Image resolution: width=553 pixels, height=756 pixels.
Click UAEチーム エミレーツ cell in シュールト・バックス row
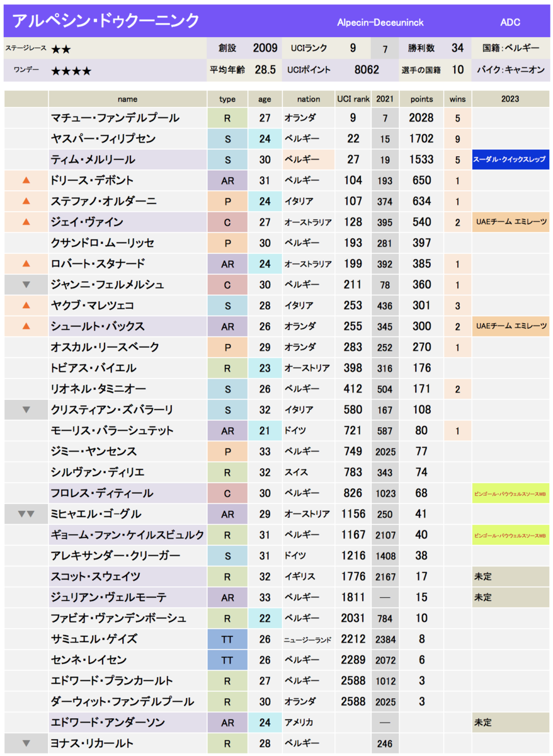[x=511, y=326]
